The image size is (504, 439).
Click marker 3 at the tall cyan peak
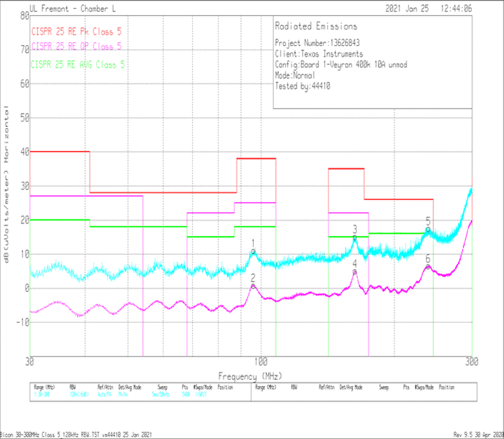pyautogui.click(x=355, y=238)
